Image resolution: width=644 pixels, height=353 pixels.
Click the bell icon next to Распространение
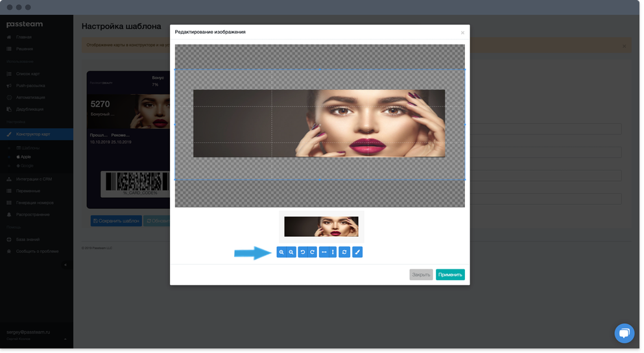click(x=9, y=215)
